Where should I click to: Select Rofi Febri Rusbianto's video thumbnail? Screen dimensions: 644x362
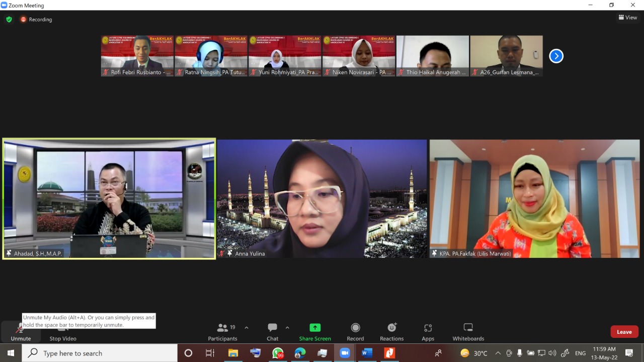(137, 56)
